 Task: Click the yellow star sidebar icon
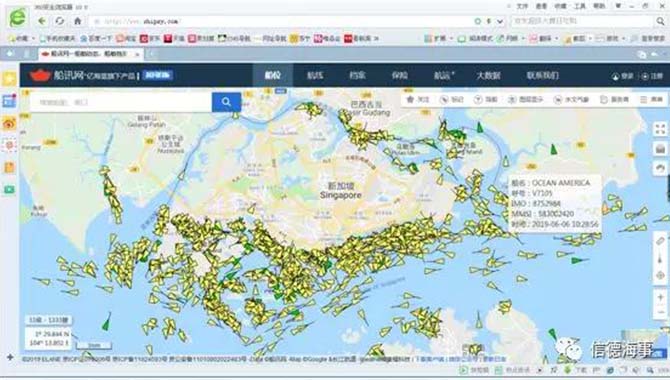[9, 79]
